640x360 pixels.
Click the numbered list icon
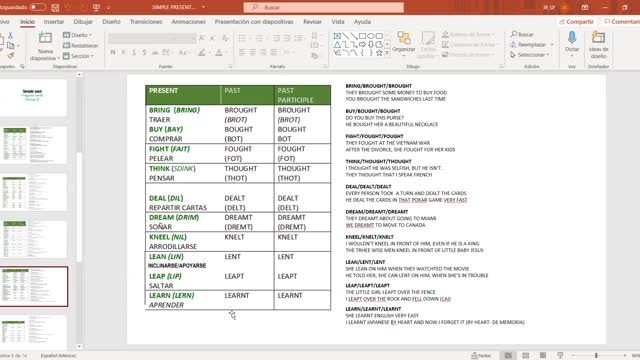[259, 38]
